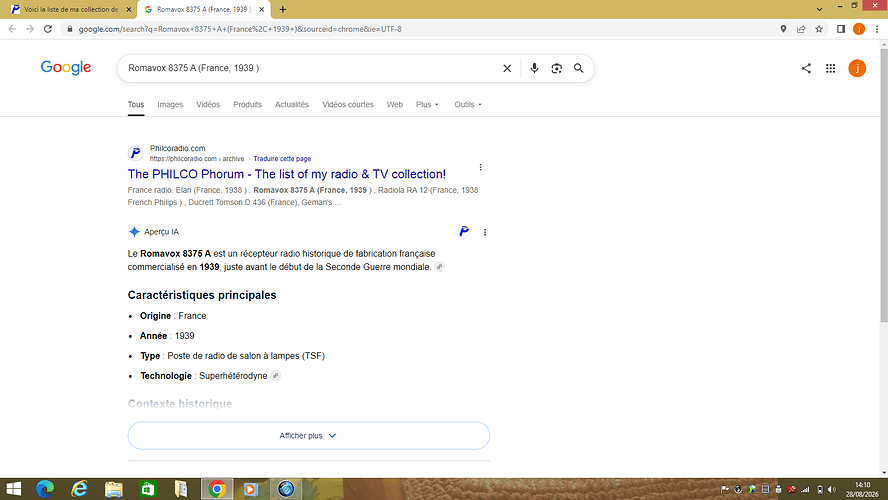The height and width of the screenshot is (500, 888).
Task: Open the Chrome side panel
Action: [x=841, y=29]
